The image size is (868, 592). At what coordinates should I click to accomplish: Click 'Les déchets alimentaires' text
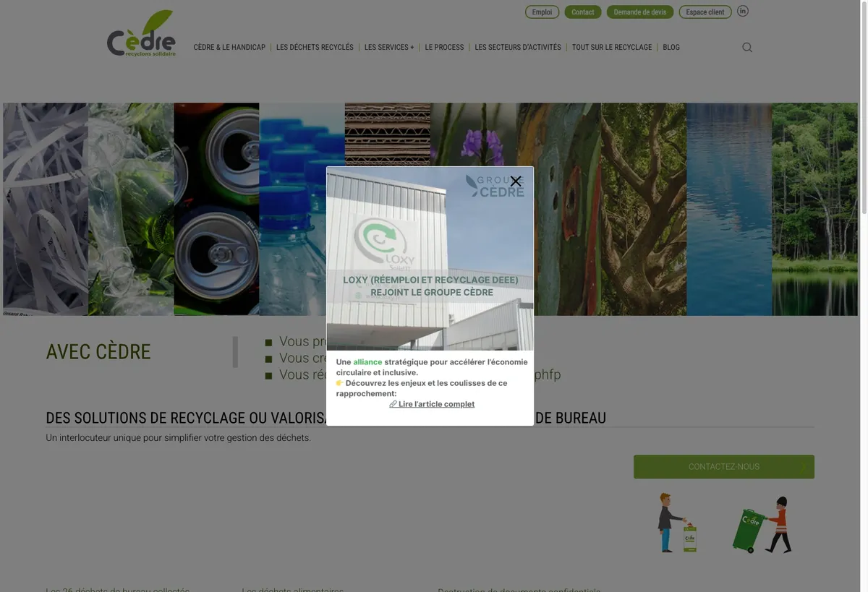[x=293, y=589]
